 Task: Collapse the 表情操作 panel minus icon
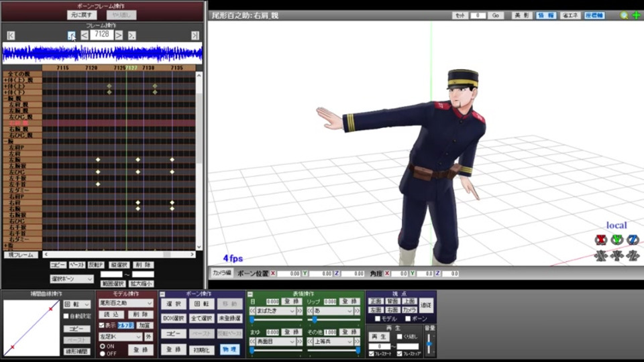click(x=250, y=294)
